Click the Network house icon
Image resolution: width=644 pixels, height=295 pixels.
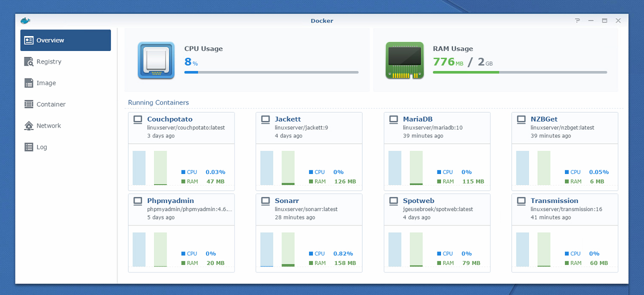(29, 125)
